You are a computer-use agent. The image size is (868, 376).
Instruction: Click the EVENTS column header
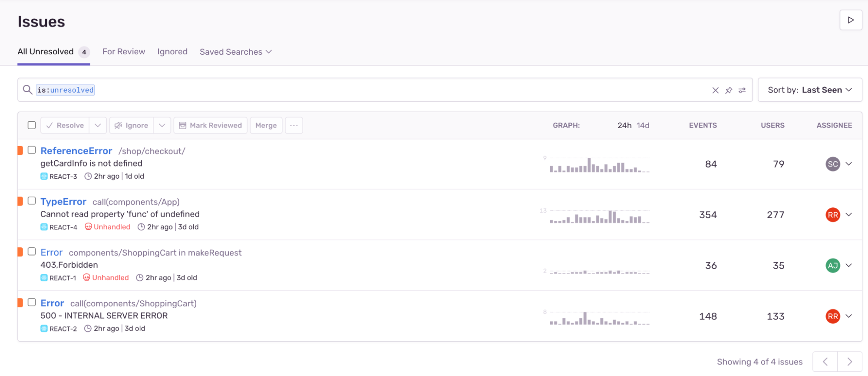(x=703, y=125)
